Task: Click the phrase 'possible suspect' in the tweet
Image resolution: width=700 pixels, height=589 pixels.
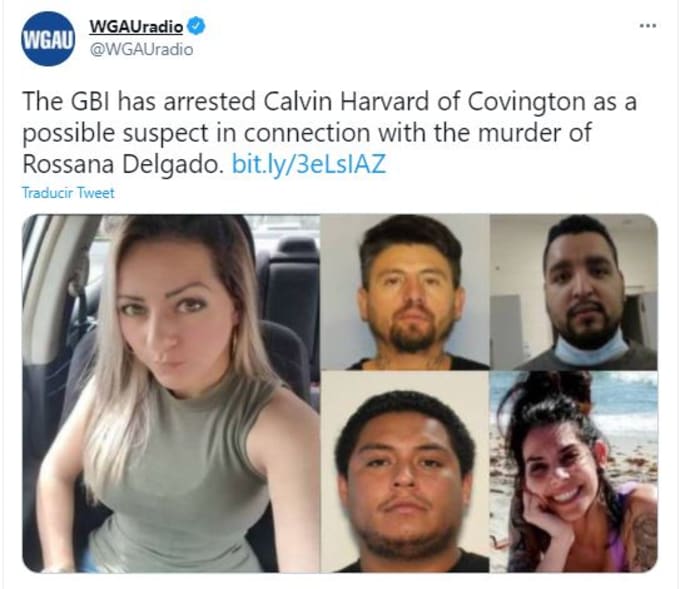Action: pos(116,134)
